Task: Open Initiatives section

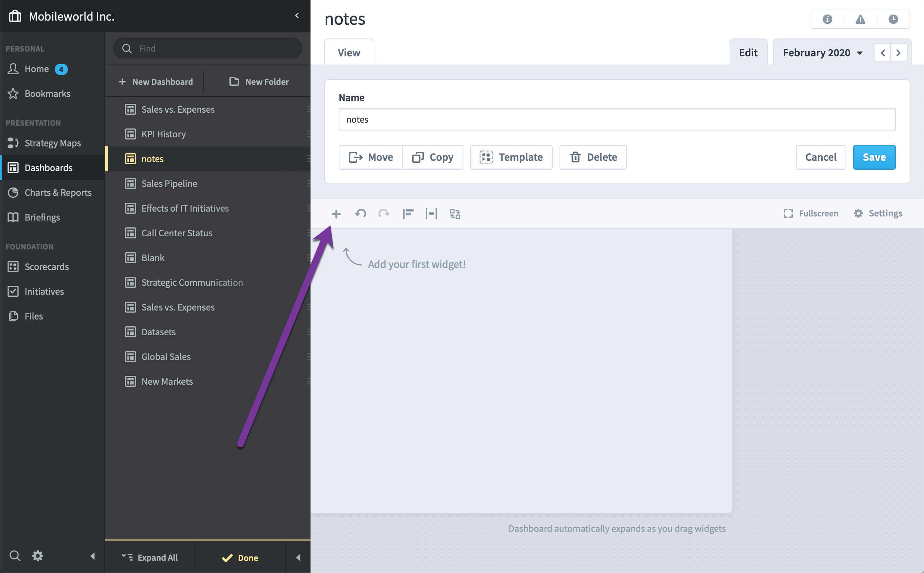Action: (52, 291)
